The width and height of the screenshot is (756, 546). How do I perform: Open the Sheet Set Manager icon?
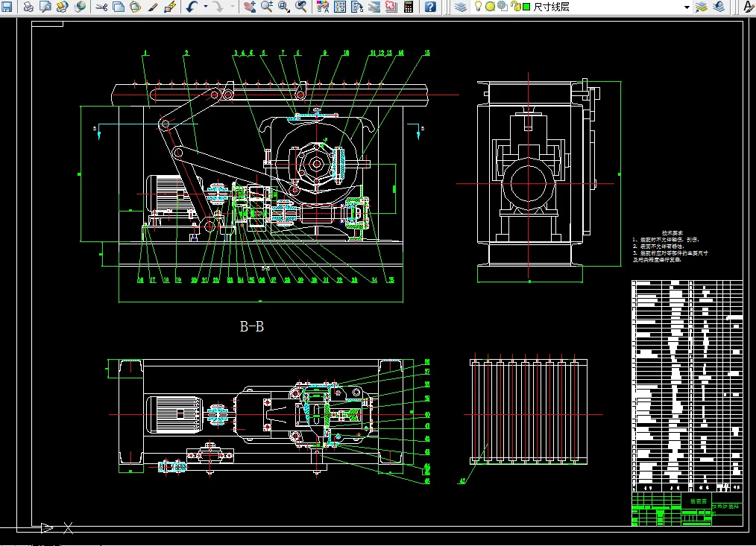[374, 6]
